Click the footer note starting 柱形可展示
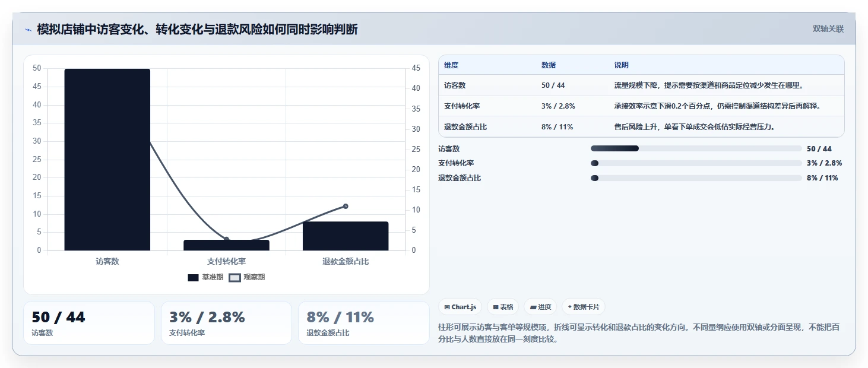 [x=638, y=334]
